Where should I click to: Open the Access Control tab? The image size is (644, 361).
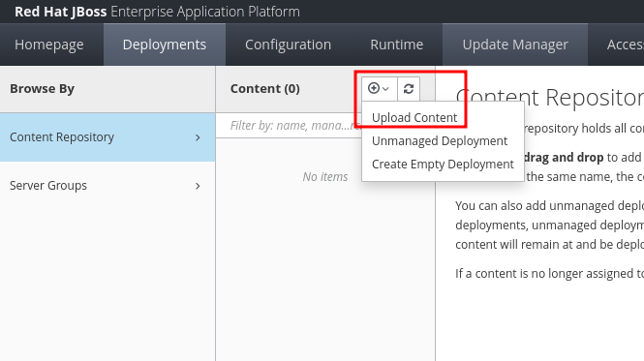click(625, 45)
